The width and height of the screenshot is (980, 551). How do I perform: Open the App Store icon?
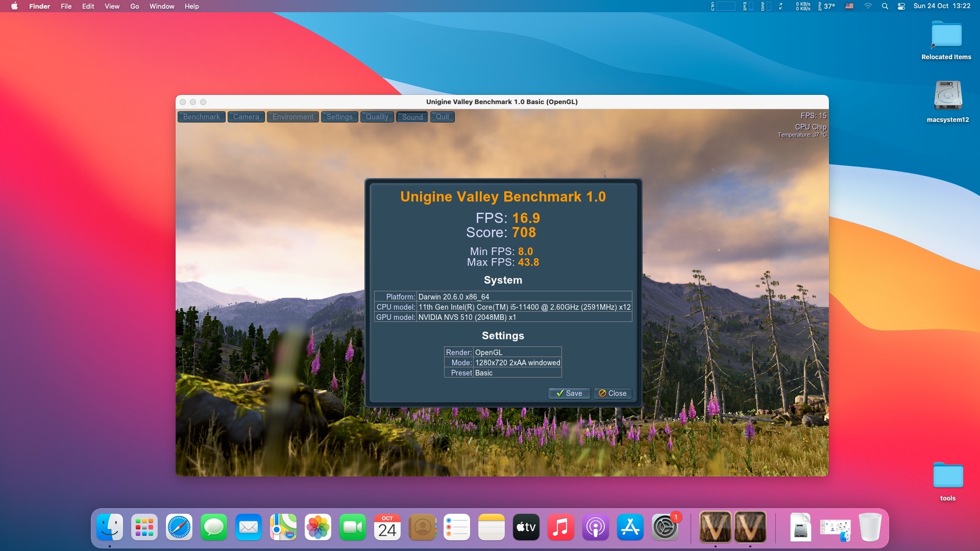pos(630,528)
